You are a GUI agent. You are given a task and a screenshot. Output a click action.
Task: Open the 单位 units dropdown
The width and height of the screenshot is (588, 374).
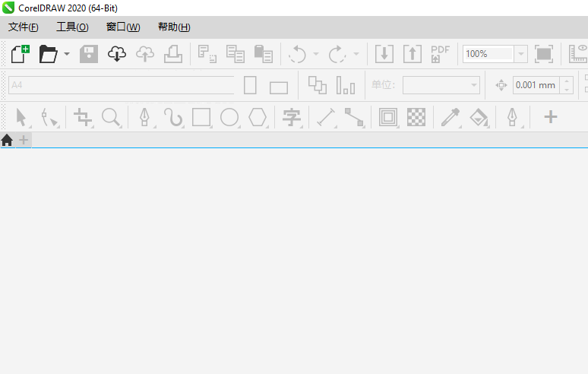441,85
